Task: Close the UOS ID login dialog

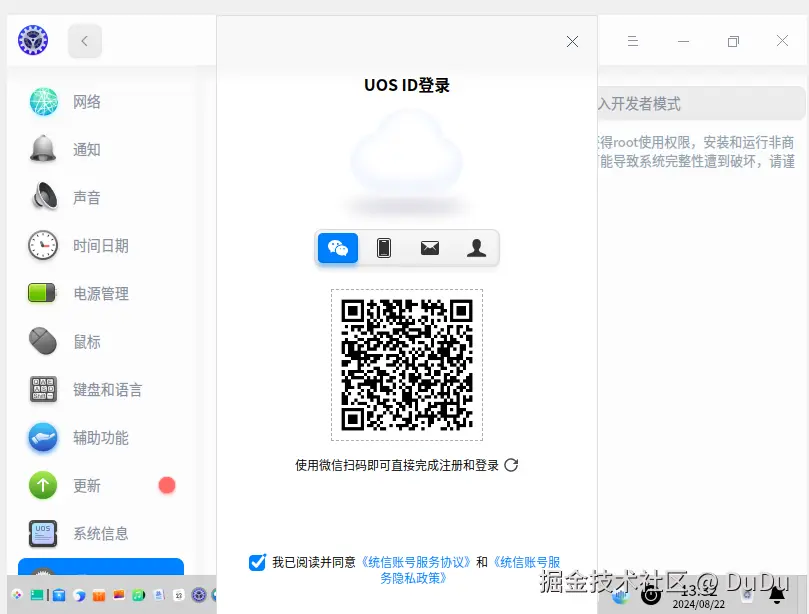Action: pyautogui.click(x=572, y=42)
